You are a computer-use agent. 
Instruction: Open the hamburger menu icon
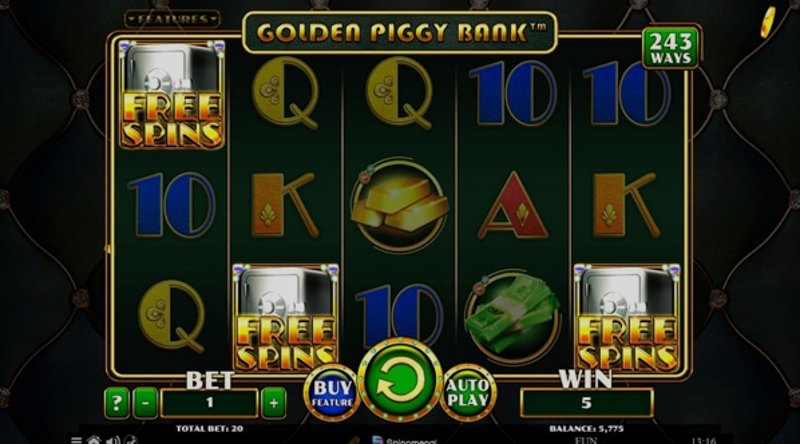76,440
